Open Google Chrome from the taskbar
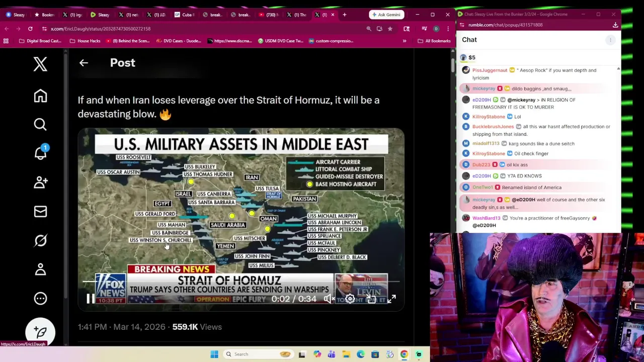 404,354
